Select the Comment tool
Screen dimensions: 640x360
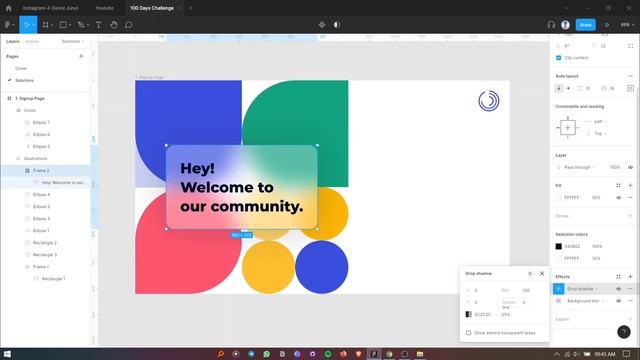(x=129, y=25)
